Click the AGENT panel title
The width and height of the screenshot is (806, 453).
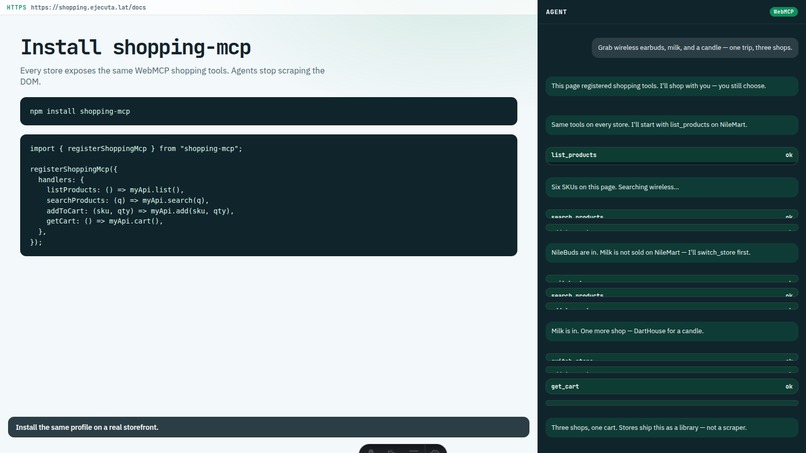(556, 12)
